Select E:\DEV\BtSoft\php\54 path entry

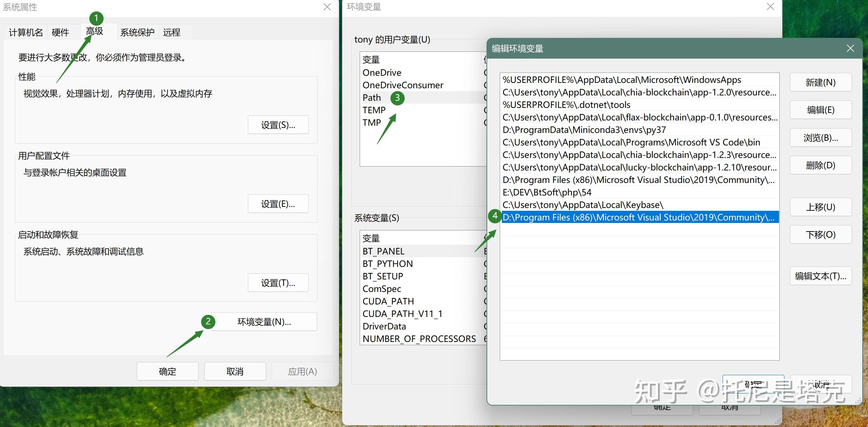tap(547, 192)
